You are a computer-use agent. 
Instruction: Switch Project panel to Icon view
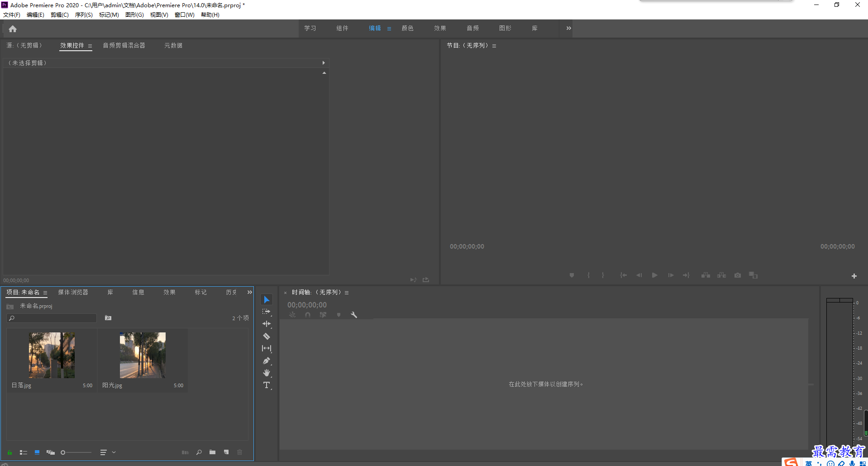[37, 452]
